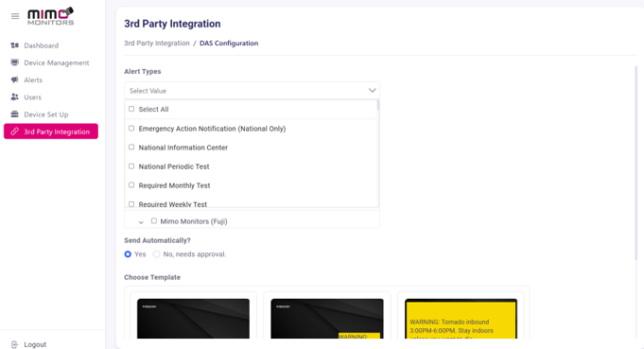Choose the black template with yellow warning corner
644x349 pixels.
[x=327, y=319]
